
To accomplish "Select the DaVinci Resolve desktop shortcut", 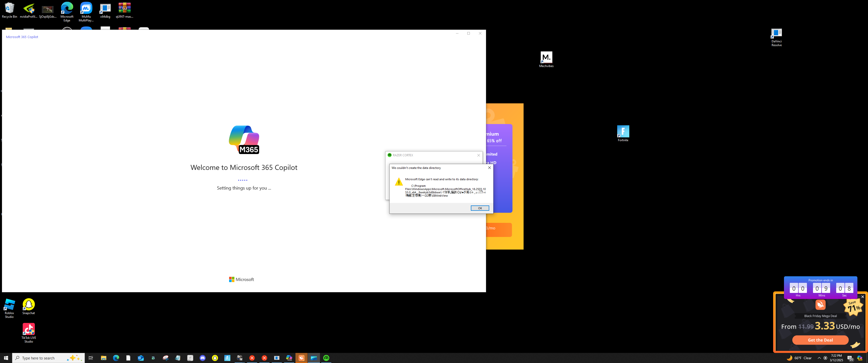I will tap(776, 38).
